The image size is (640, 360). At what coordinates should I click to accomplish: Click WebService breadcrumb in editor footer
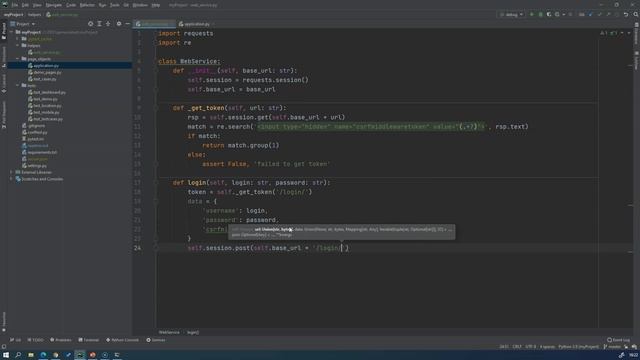click(x=169, y=332)
